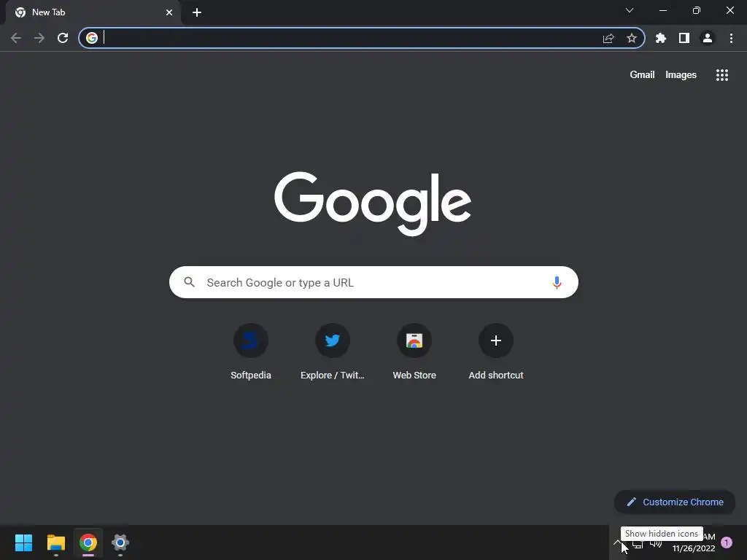Add a new shortcut tile
Screen dimensions: 747x560
[496, 352]
